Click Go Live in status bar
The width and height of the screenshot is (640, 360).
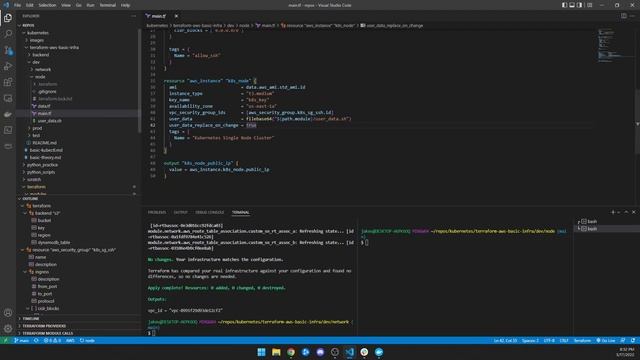(606, 340)
